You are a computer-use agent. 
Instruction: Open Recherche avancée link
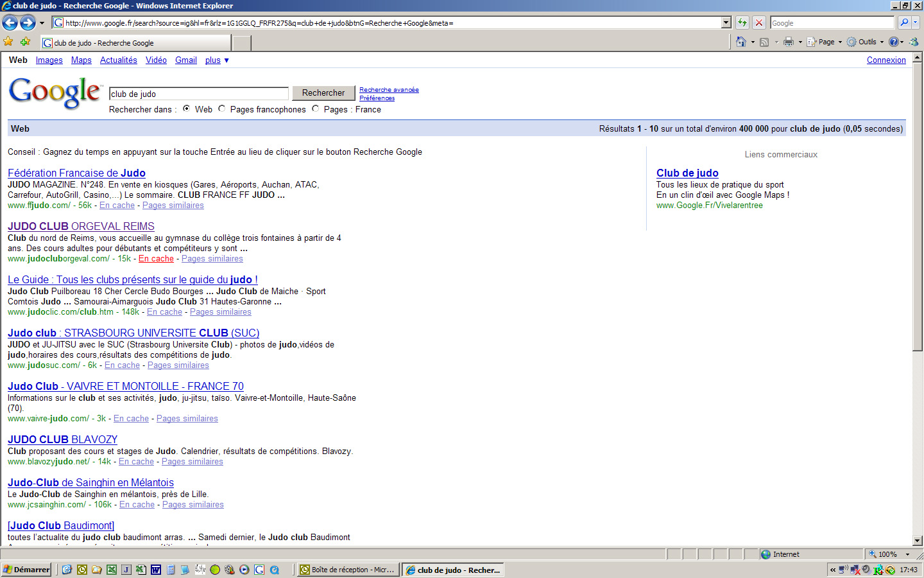coord(389,90)
